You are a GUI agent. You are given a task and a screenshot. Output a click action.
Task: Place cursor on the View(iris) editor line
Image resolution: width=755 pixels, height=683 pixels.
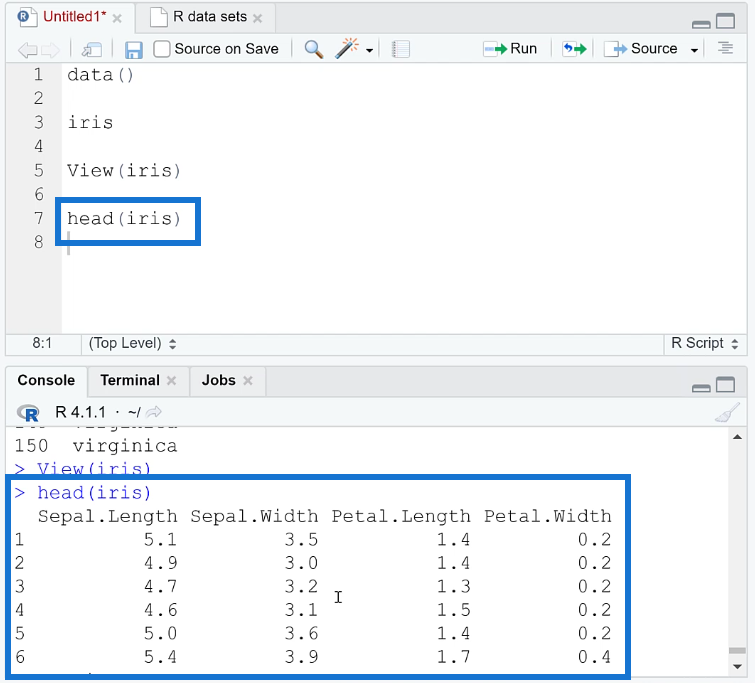pos(124,171)
